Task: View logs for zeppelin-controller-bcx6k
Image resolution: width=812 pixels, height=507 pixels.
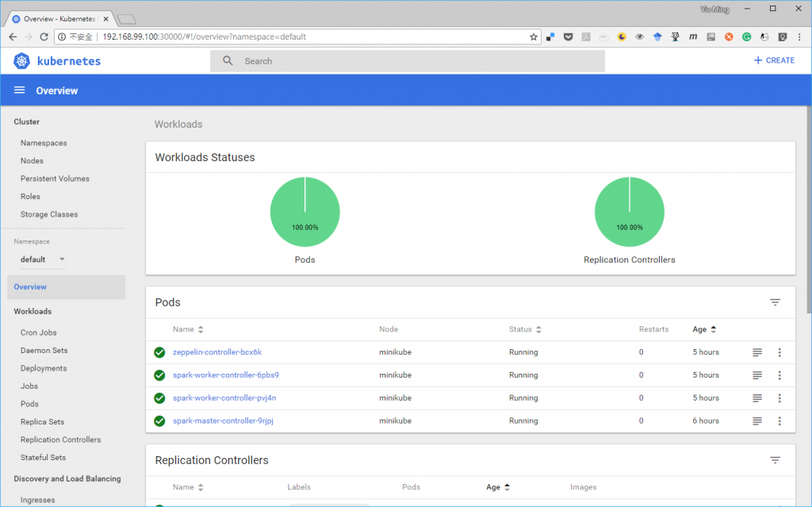Action: (x=757, y=352)
